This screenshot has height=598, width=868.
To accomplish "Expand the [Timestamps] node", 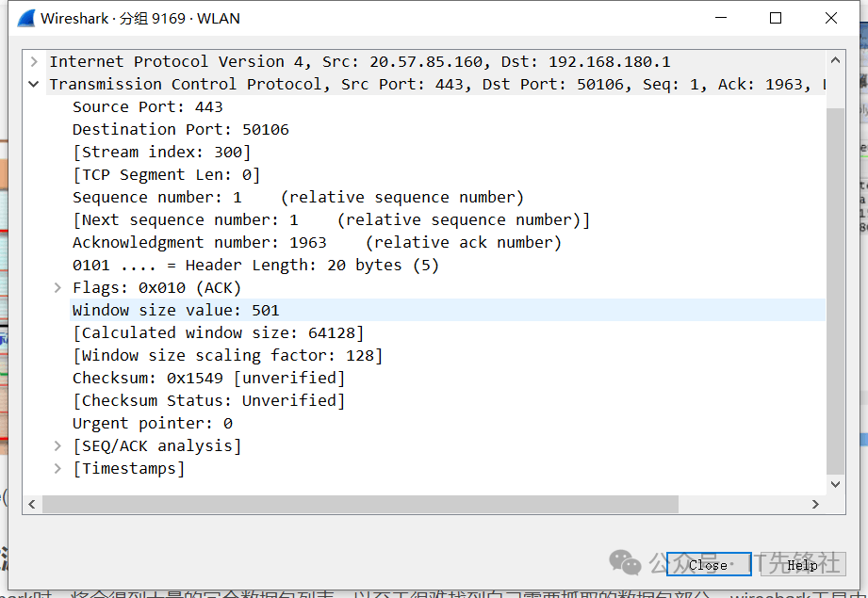I will click(57, 469).
